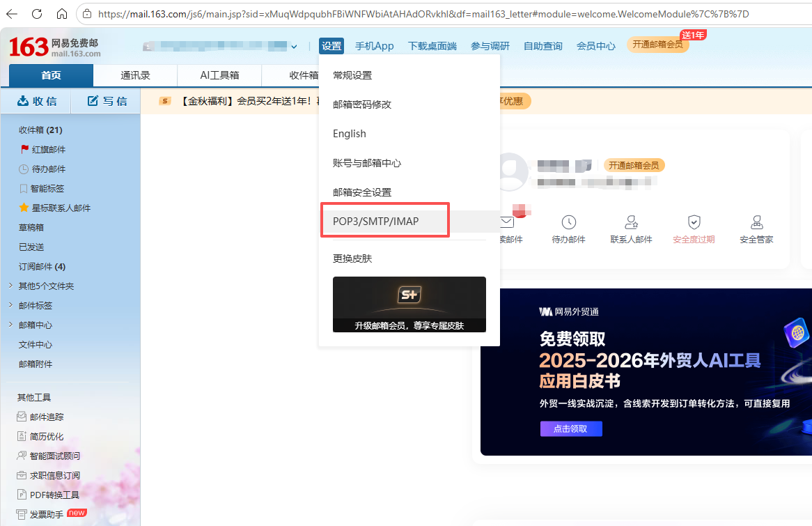This screenshot has height=526, width=812.
Task: Expand the 其他5个文件夹 folder group
Action: tap(10, 286)
